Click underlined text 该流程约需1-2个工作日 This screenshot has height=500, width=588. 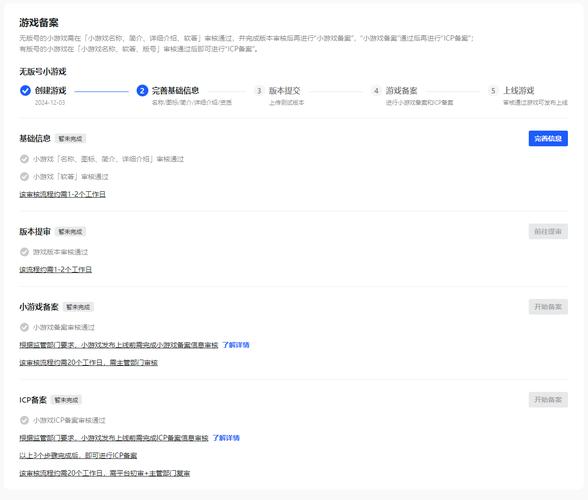tap(56, 269)
